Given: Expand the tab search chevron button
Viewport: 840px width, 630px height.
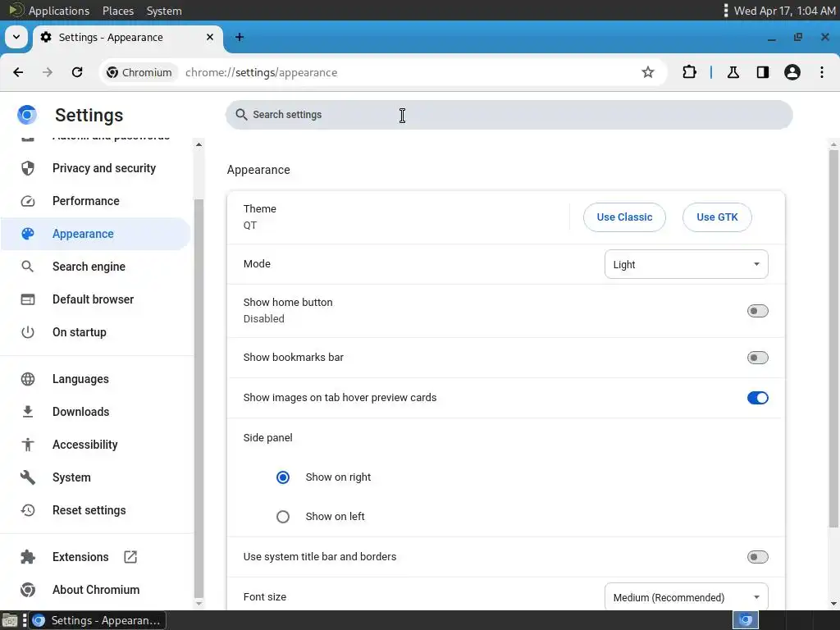Looking at the screenshot, I should tap(16, 37).
